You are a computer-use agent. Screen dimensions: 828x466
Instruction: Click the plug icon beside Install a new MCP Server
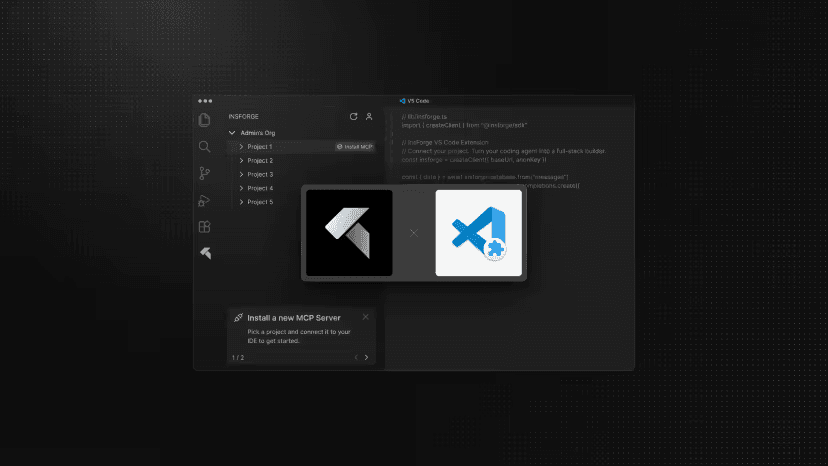pos(238,318)
